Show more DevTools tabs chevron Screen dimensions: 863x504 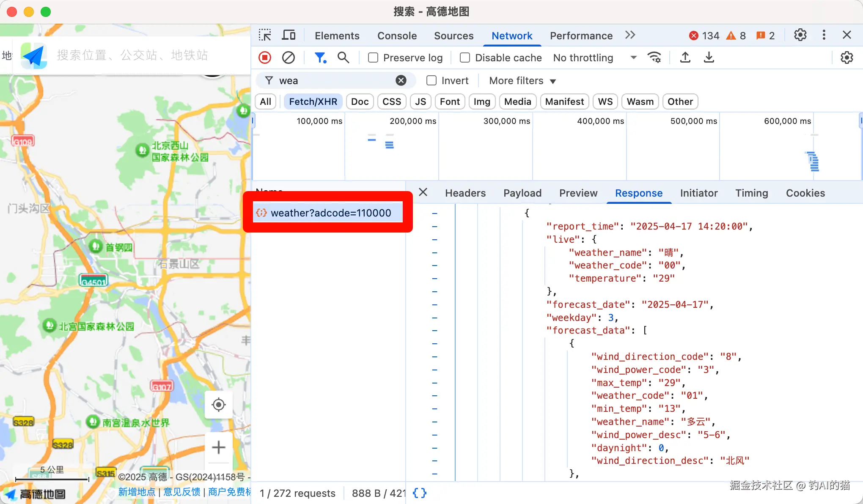click(630, 35)
